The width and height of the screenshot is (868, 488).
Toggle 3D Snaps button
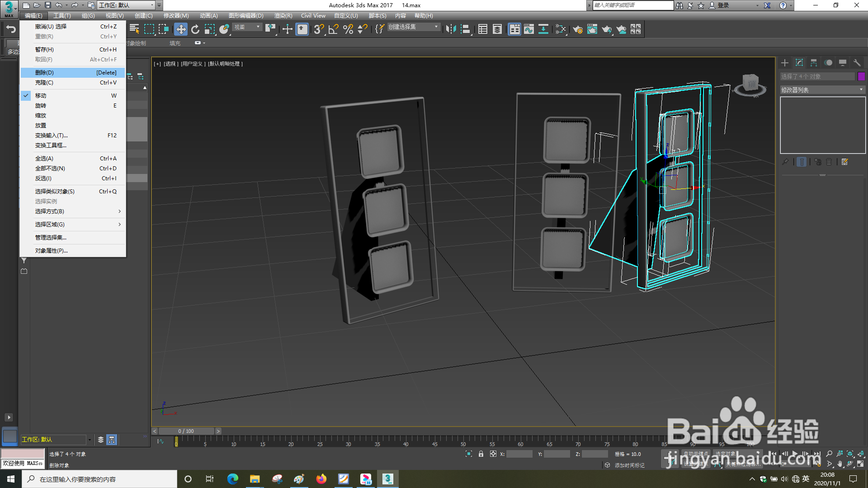(319, 29)
